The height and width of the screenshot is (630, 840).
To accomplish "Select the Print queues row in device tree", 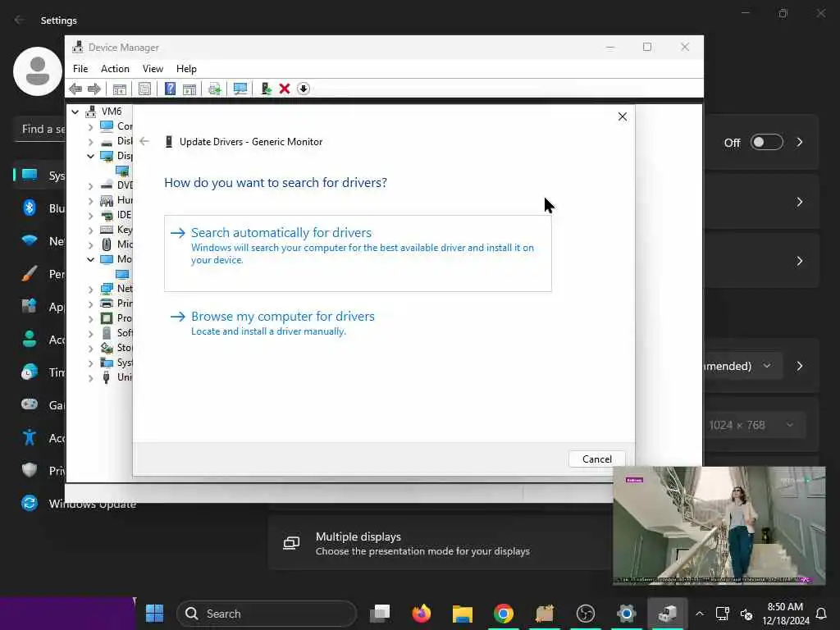I will (x=116, y=304).
